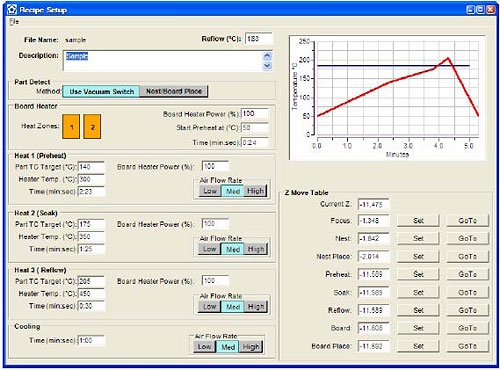
Task: Set Cooling air flow rate to Low
Action: click(x=204, y=347)
